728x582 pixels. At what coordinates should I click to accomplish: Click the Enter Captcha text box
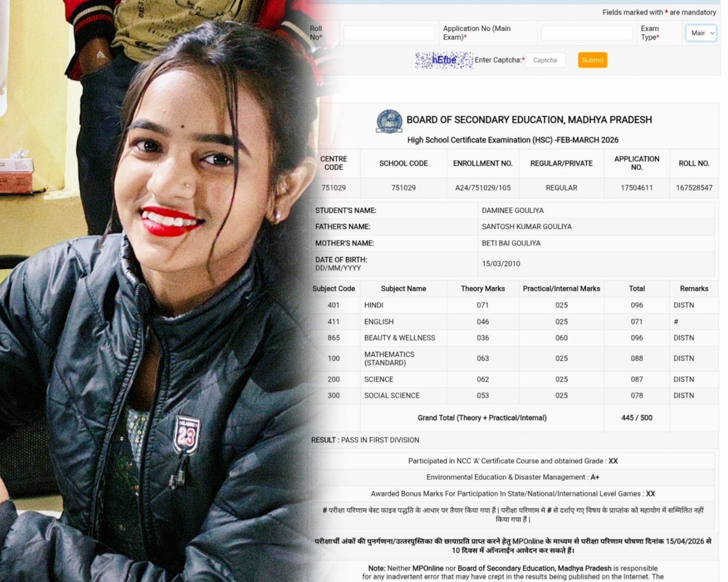point(545,60)
